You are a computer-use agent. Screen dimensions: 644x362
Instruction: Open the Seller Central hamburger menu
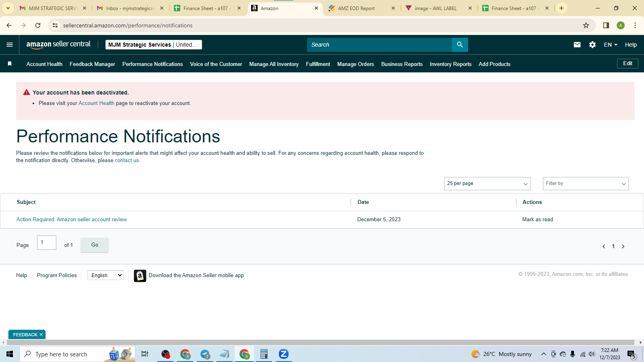(10, 45)
